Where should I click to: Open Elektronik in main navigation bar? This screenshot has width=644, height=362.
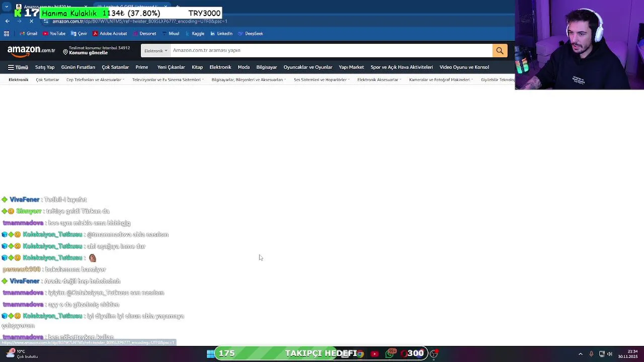(220, 67)
